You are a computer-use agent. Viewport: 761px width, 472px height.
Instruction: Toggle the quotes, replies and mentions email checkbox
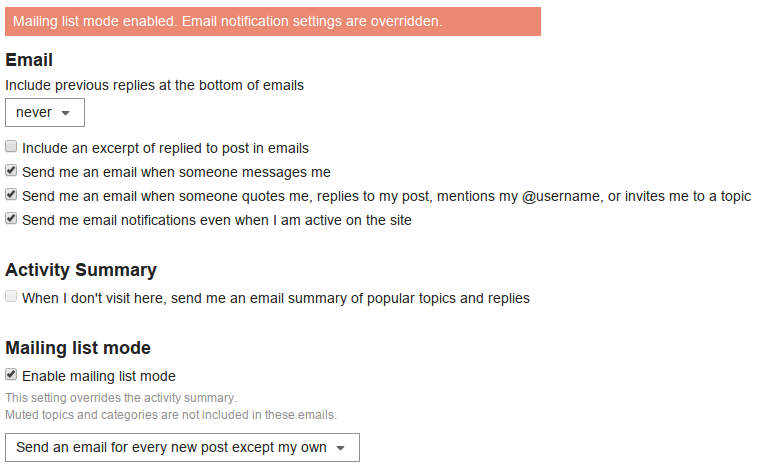tap(11, 195)
